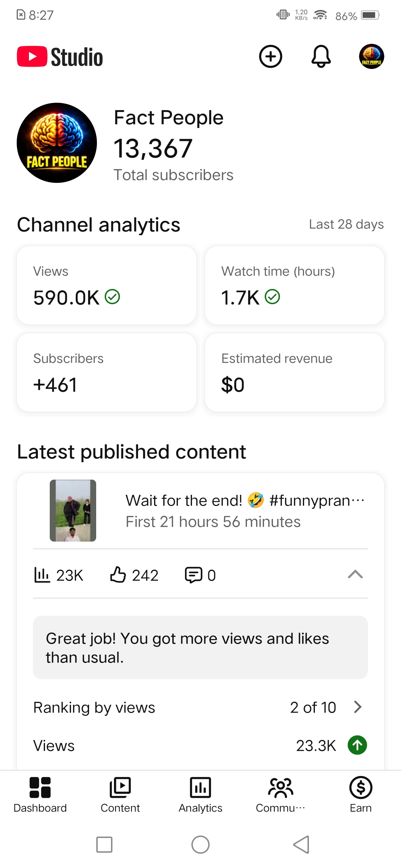This screenshot has width=401, height=868.
Task: Tap the thumbs up likes icon
Action: (x=118, y=575)
